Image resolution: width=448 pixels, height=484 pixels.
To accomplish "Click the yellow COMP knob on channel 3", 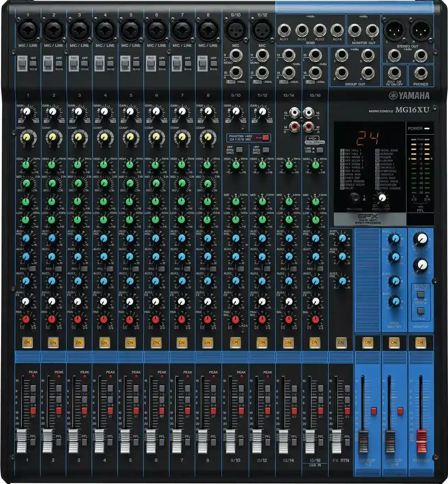I will (x=78, y=138).
